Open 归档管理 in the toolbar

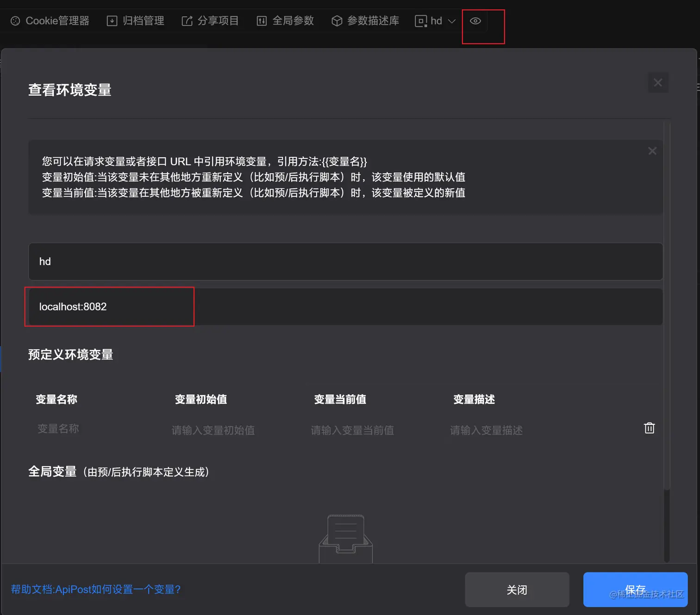136,21
